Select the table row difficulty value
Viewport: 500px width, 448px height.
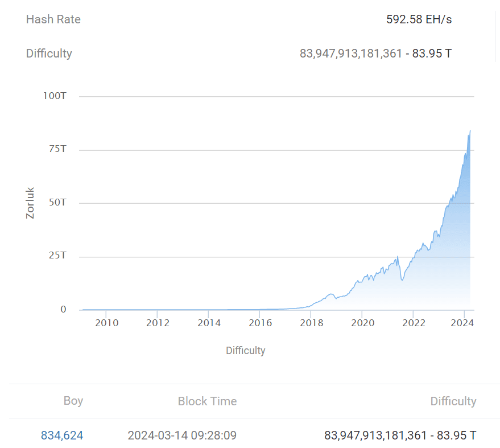[x=400, y=435]
